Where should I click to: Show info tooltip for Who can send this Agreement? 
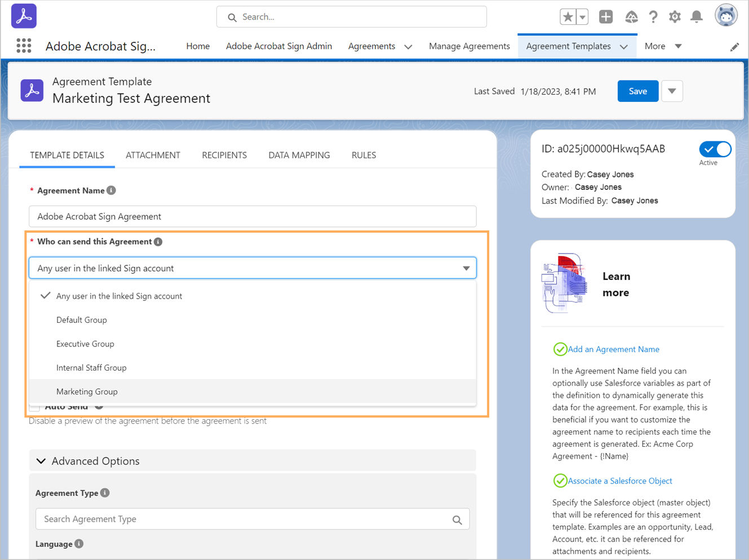pyautogui.click(x=158, y=242)
